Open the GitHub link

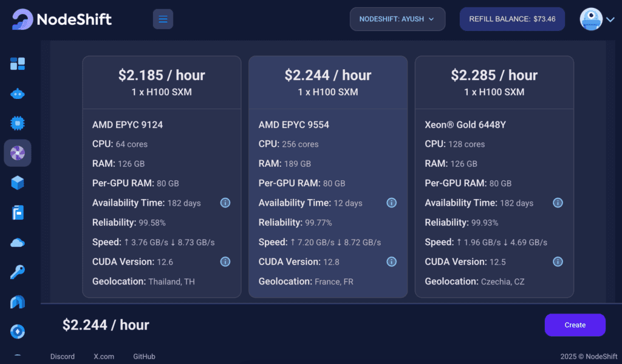click(144, 357)
